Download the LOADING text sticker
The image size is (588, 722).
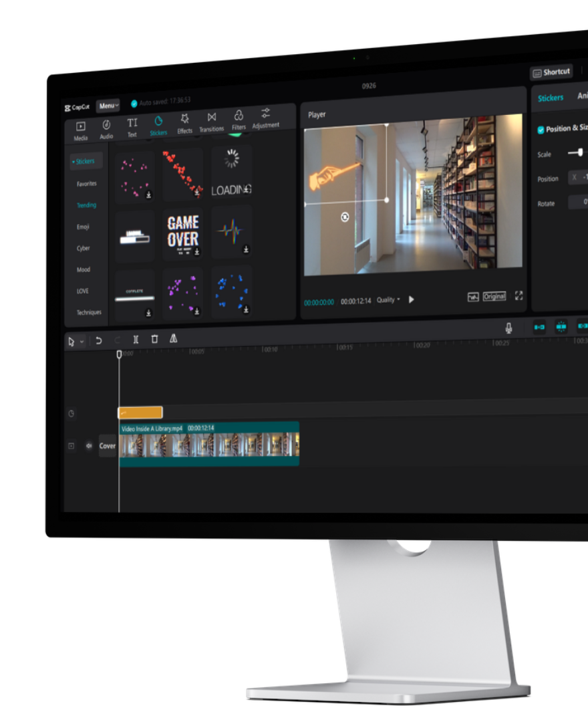[x=247, y=189]
